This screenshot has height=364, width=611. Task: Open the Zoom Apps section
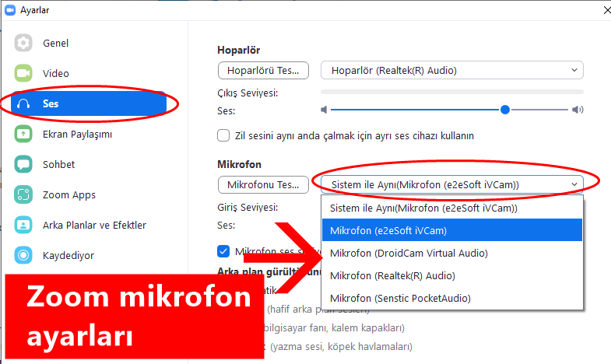69,195
